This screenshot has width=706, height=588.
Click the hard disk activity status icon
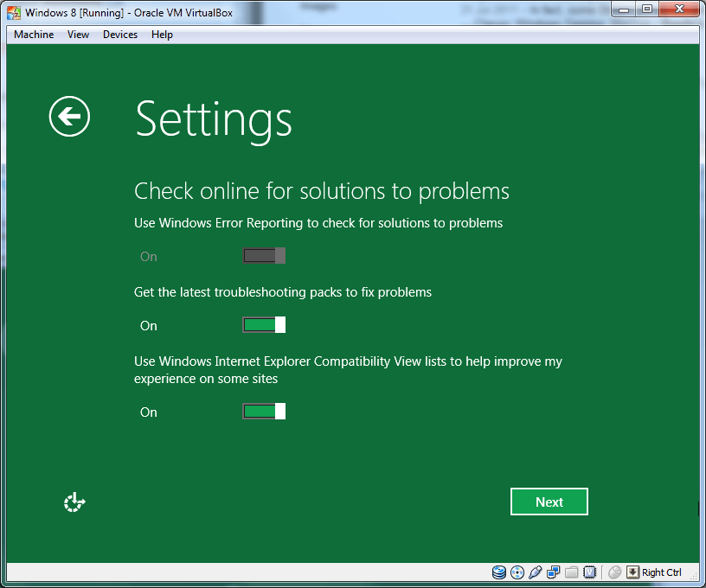pyautogui.click(x=499, y=572)
